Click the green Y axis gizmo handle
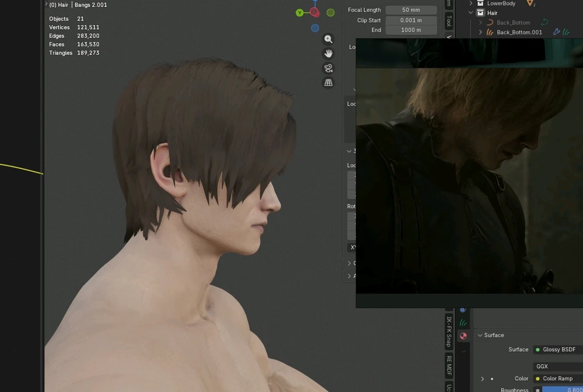Image resolution: width=583 pixels, height=392 pixels. [x=300, y=13]
